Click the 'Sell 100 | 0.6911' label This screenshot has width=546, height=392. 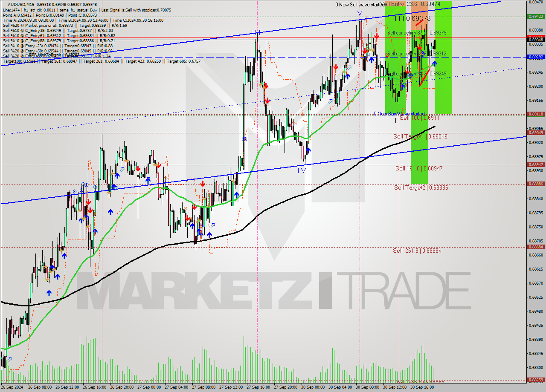tap(419, 118)
